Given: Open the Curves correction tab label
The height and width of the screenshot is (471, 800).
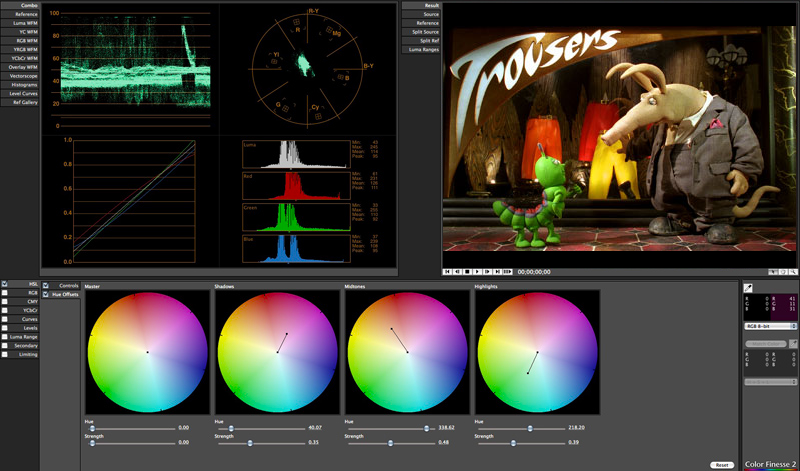Looking at the screenshot, I should (30, 319).
